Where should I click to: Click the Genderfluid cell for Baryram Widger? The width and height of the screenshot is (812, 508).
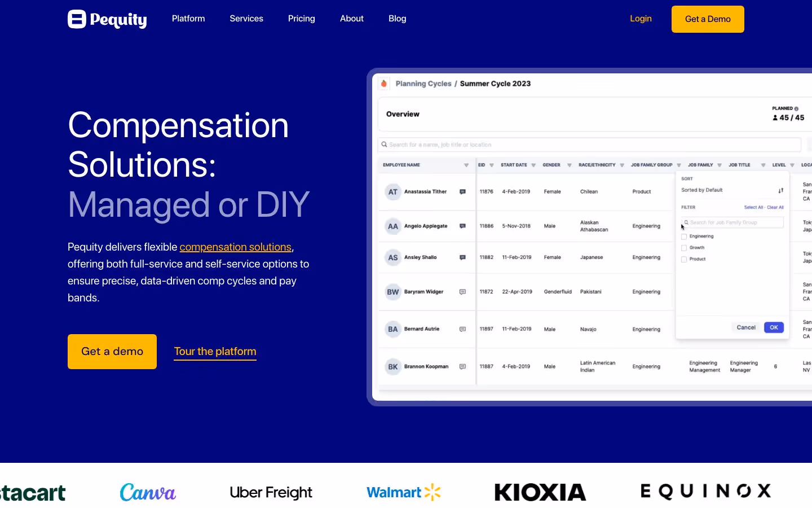click(x=558, y=292)
